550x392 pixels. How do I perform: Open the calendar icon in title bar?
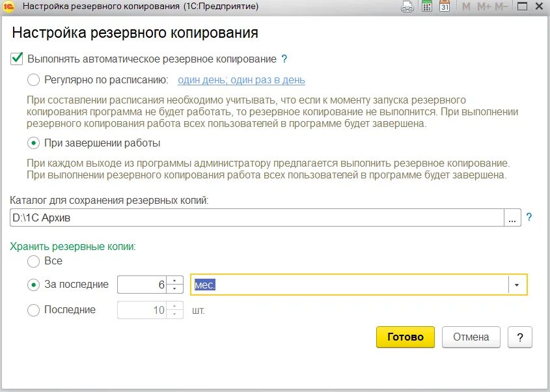[x=445, y=7]
